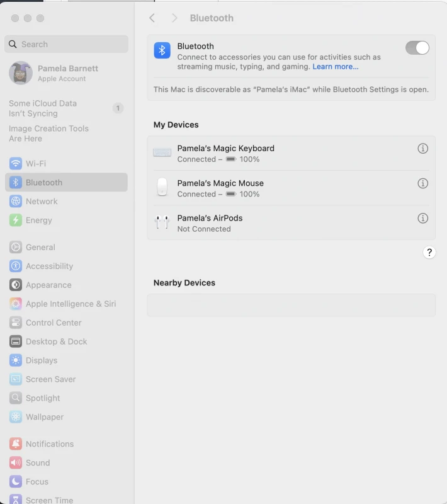This screenshot has height=504, width=447.
Task: Click the General gear icon
Action: click(15, 247)
